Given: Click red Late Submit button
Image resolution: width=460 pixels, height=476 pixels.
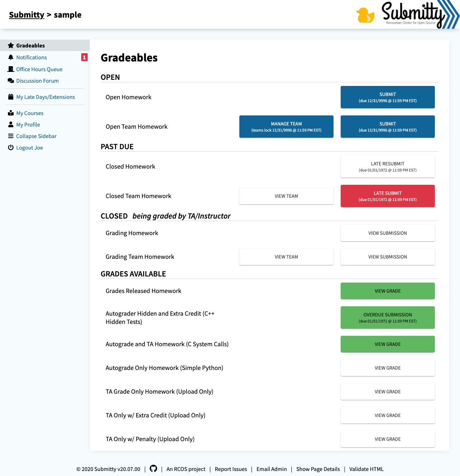Looking at the screenshot, I should point(388,196).
